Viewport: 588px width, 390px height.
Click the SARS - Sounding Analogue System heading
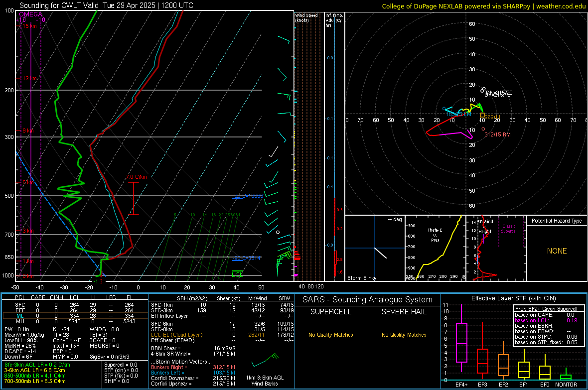click(x=368, y=300)
